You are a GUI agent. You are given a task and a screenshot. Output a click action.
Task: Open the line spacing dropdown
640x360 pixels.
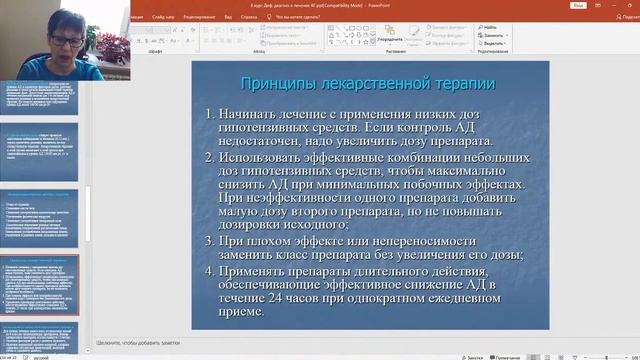click(x=251, y=30)
